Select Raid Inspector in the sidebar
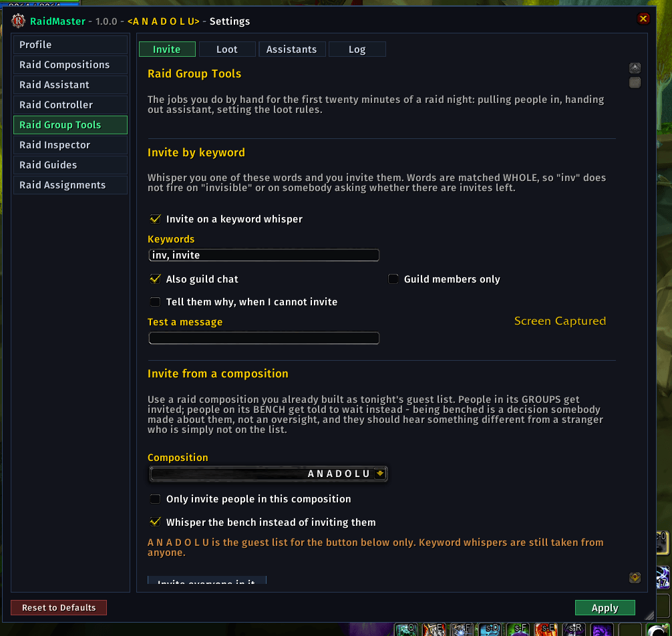Image resolution: width=672 pixels, height=636 pixels. pos(70,145)
